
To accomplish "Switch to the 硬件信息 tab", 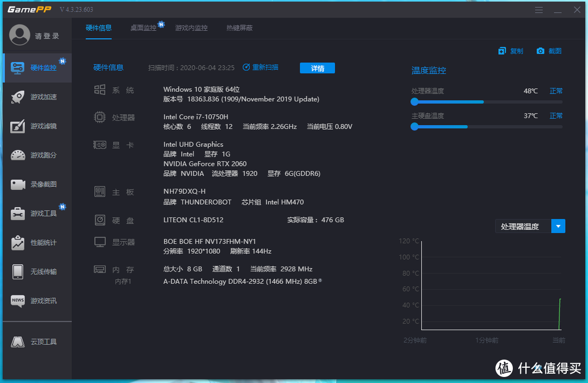I will pos(98,28).
